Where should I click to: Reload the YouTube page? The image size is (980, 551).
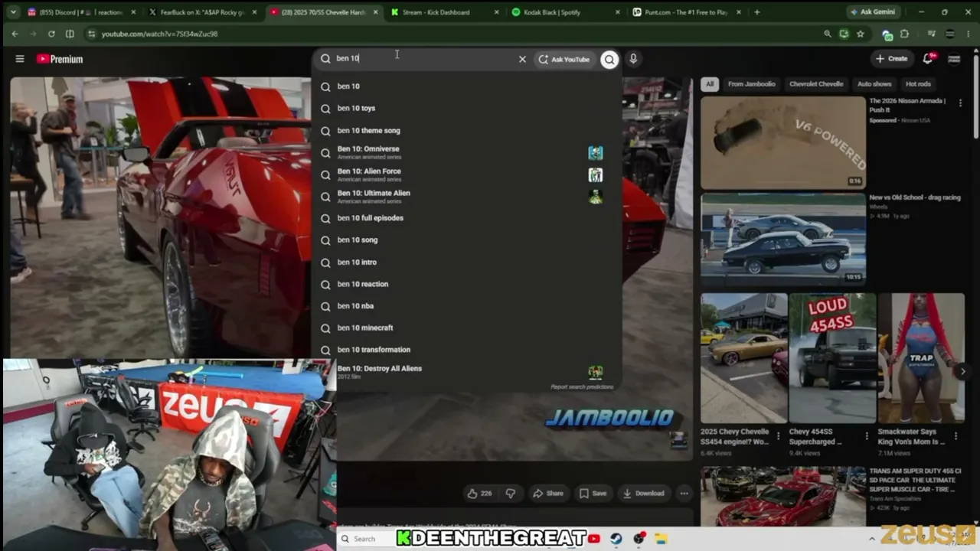pyautogui.click(x=51, y=34)
